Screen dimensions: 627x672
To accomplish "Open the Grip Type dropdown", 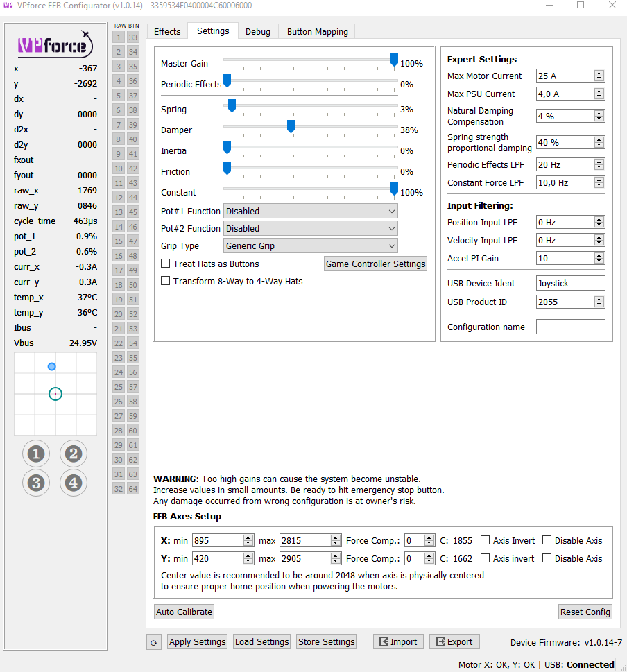I will 310,246.
